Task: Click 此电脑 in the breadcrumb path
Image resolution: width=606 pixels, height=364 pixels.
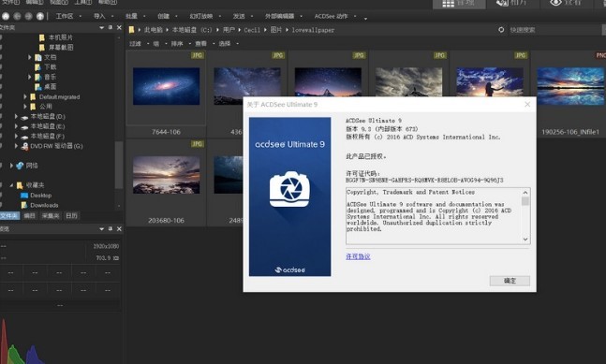Action: click(154, 30)
